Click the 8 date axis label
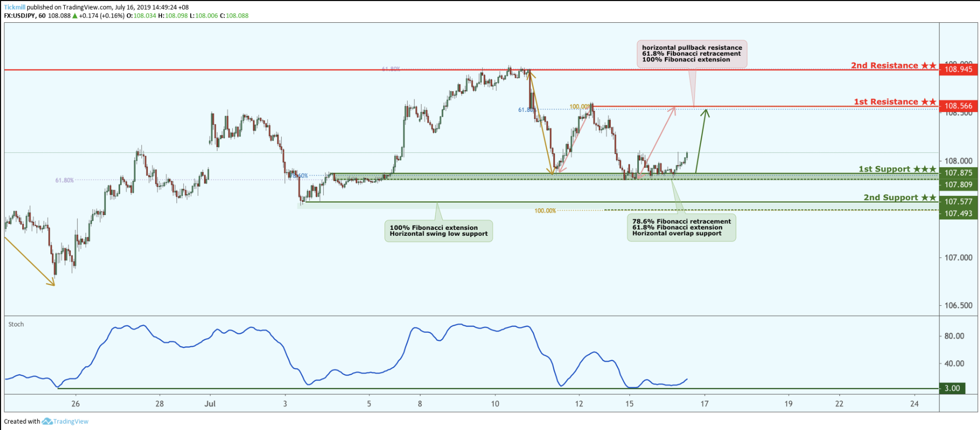This screenshot has height=430, width=980. click(x=420, y=404)
